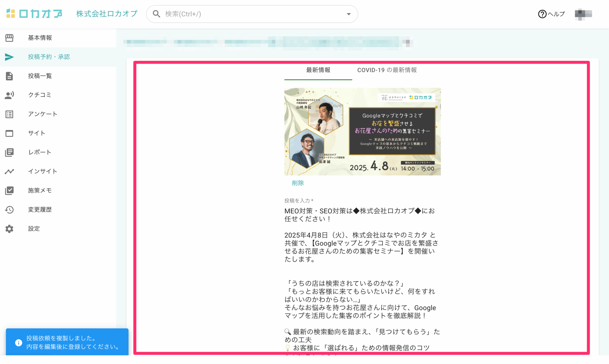Open the user avatar in header

(583, 14)
